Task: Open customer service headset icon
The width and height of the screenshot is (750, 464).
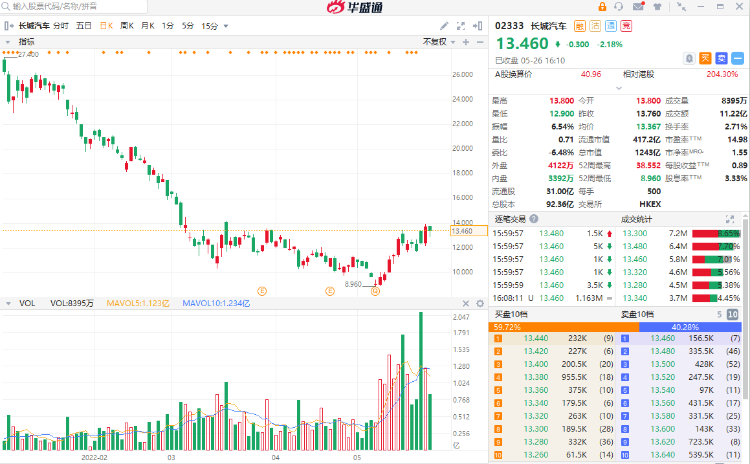Action: pyautogui.click(x=619, y=7)
